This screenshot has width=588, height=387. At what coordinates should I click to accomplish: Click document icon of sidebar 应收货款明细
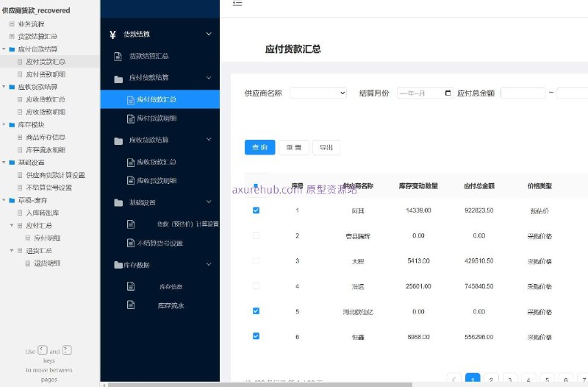point(131,181)
